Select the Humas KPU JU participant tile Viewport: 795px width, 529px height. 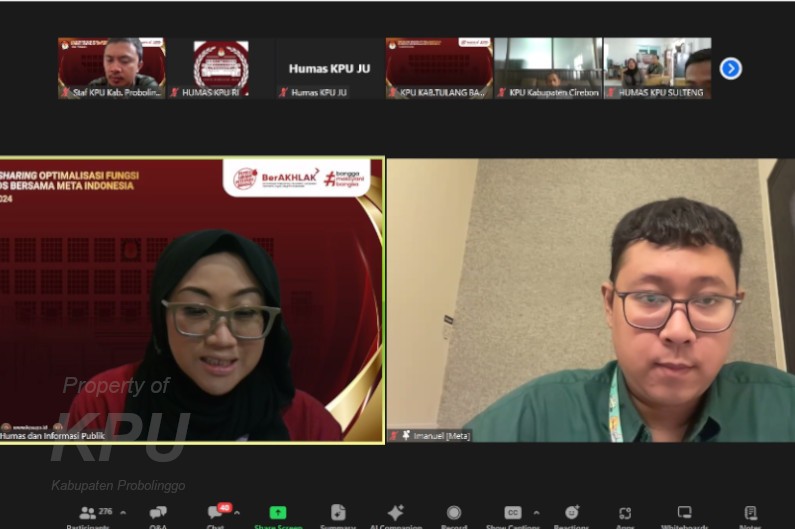point(329,68)
